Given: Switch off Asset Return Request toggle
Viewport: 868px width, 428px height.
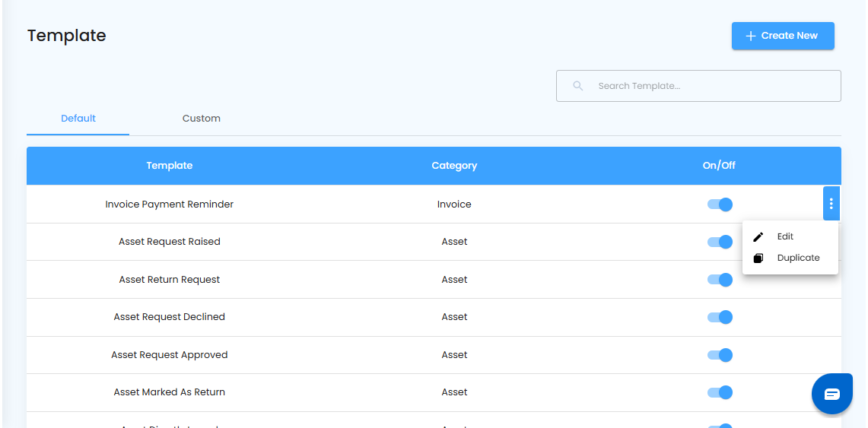Looking at the screenshot, I should pos(720,280).
